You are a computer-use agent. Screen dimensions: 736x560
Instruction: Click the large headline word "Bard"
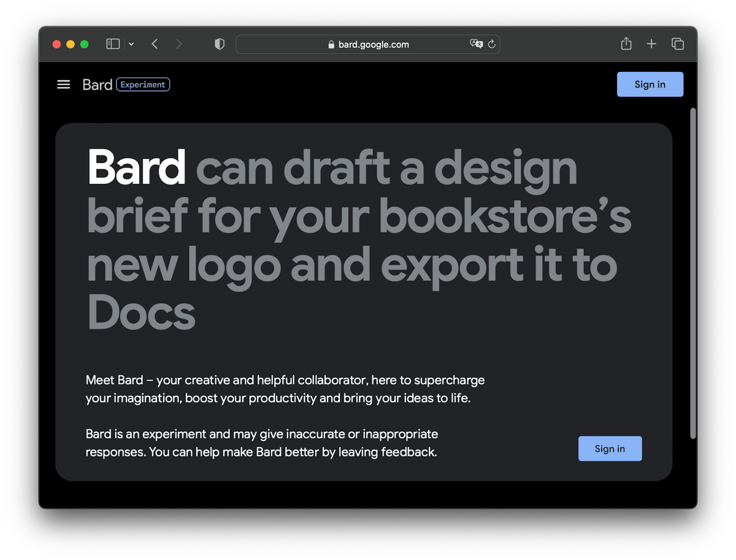click(x=137, y=167)
